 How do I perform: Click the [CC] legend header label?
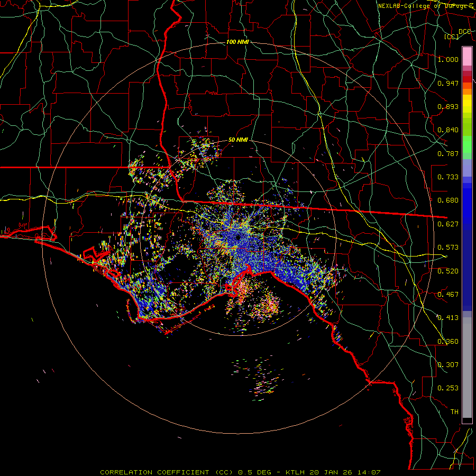pyautogui.click(x=452, y=36)
